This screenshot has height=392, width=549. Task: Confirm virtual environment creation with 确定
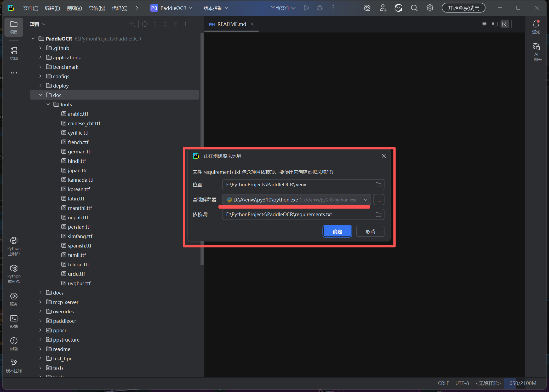(x=337, y=232)
